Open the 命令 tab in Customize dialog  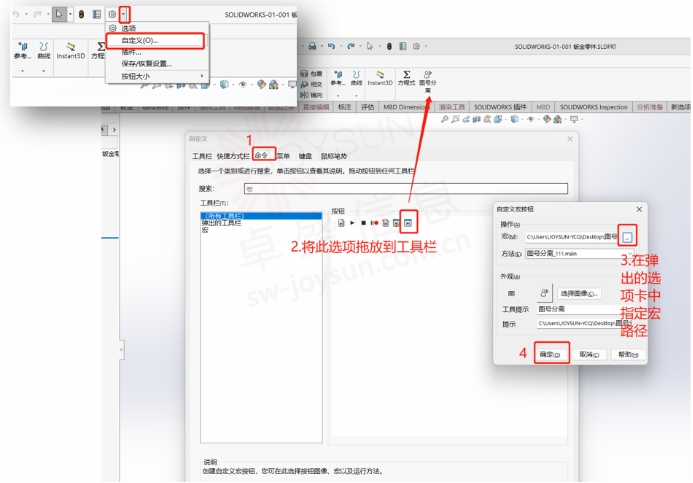(261, 155)
